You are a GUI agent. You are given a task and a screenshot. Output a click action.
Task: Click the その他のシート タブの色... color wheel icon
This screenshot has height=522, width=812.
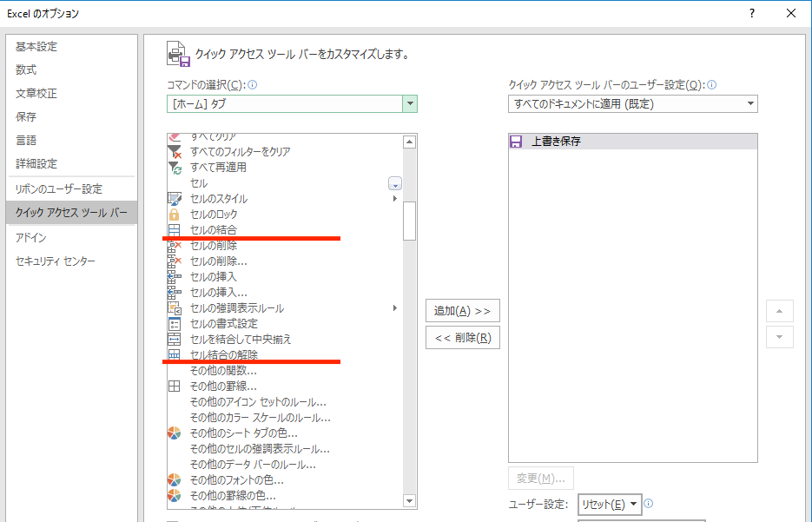pos(175,433)
